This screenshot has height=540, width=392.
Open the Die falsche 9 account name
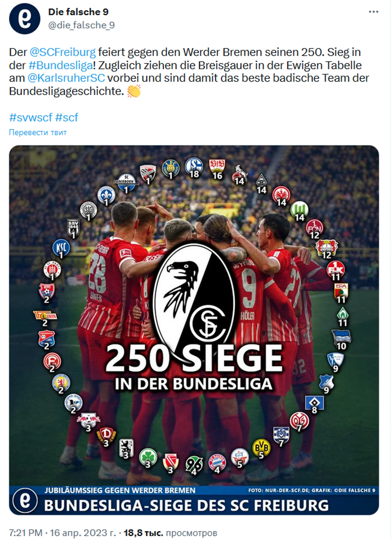[78, 12]
